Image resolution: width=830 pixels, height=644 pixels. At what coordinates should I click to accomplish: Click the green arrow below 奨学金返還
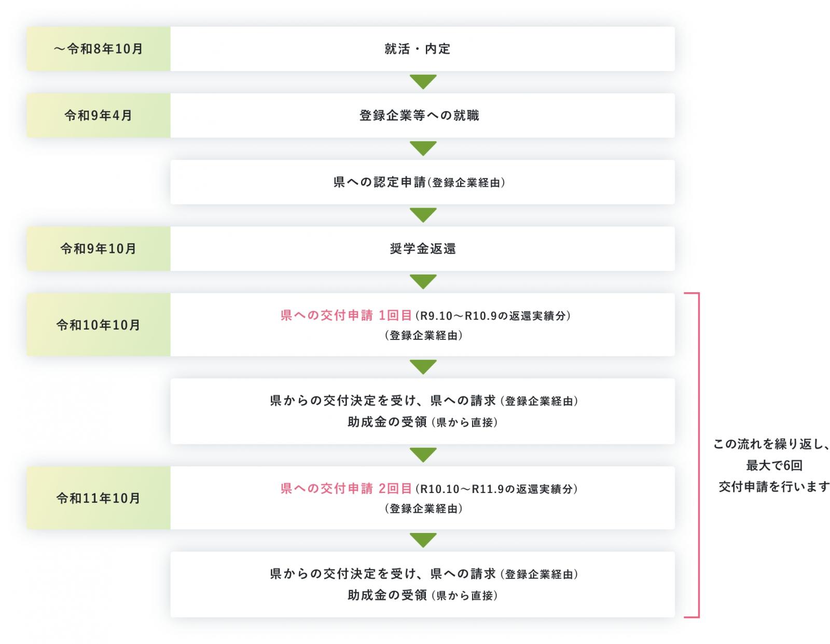423,282
